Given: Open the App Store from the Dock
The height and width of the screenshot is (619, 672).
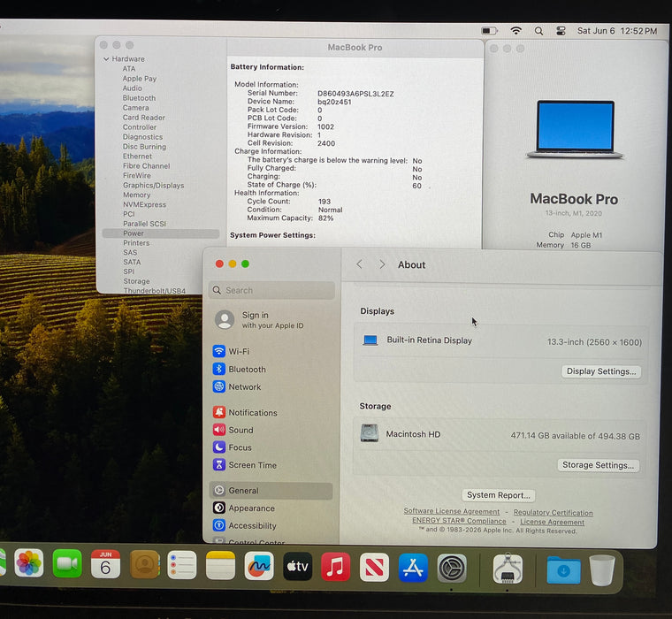Looking at the screenshot, I should click(413, 568).
